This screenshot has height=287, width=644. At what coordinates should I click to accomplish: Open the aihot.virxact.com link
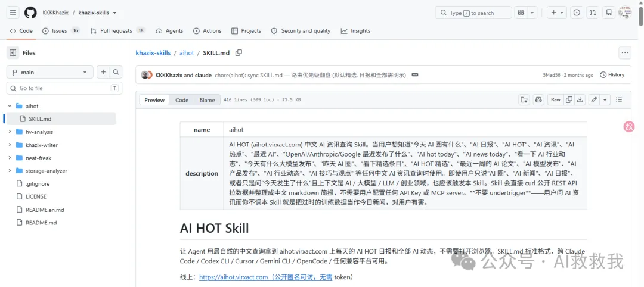pyautogui.click(x=266, y=277)
